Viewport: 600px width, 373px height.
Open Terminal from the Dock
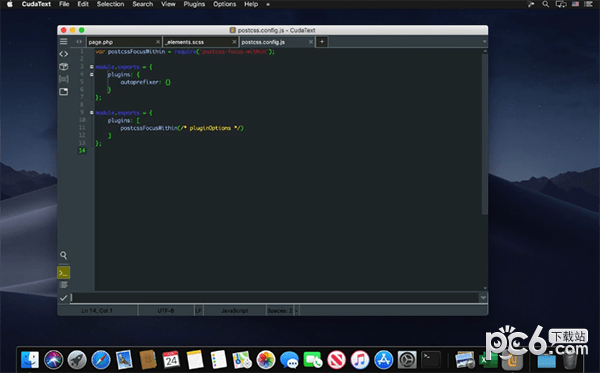[x=431, y=360]
